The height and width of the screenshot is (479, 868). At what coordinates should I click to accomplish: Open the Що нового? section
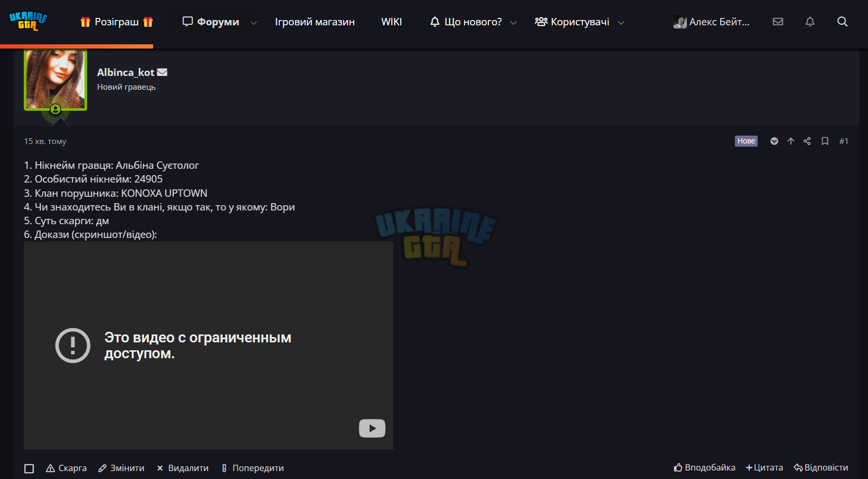[466, 22]
